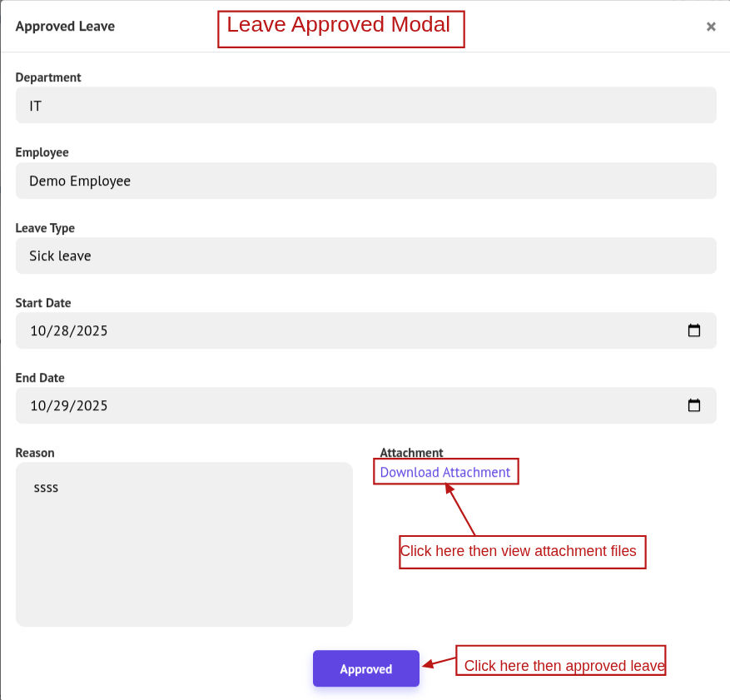Screen dimensions: 730x700
Task: Click the Department field showing IT
Action: click(365, 106)
